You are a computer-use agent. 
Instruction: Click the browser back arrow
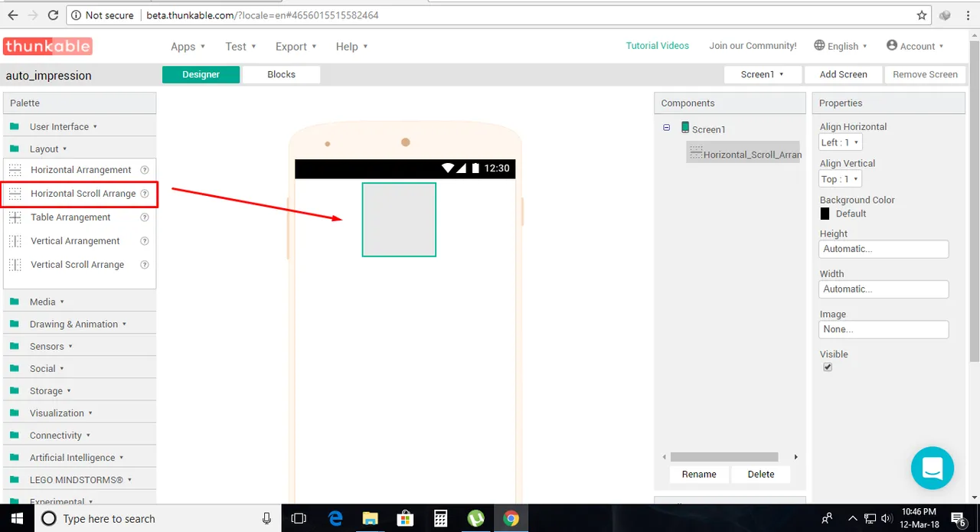pyautogui.click(x=12, y=15)
